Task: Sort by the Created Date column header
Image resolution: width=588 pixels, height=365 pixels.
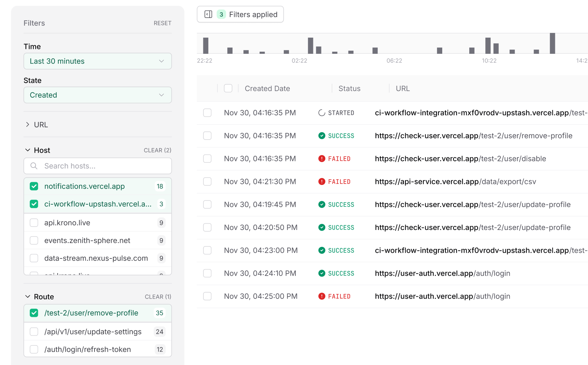Action: point(267,89)
